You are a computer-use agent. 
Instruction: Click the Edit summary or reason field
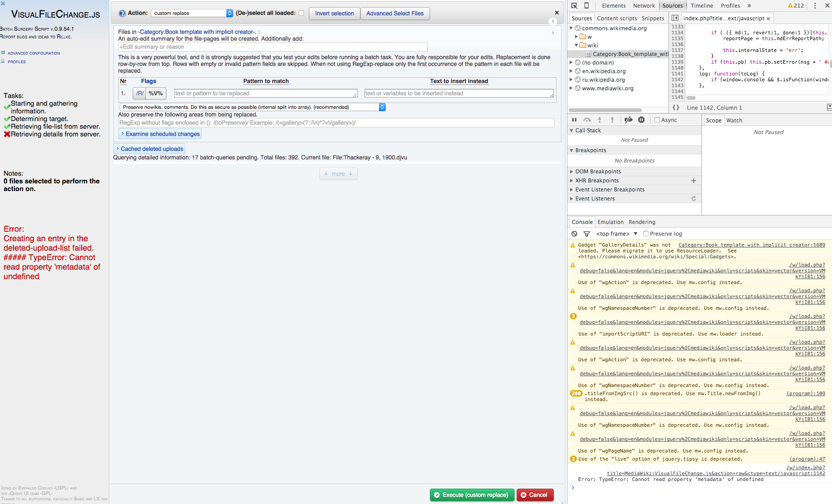click(x=273, y=47)
